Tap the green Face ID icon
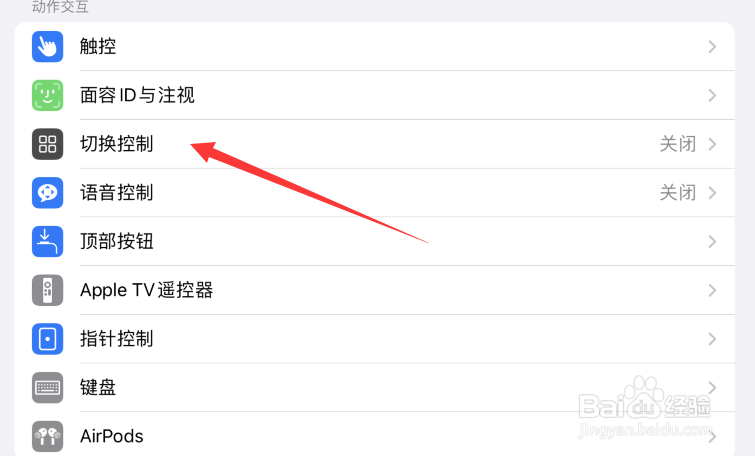 click(47, 95)
